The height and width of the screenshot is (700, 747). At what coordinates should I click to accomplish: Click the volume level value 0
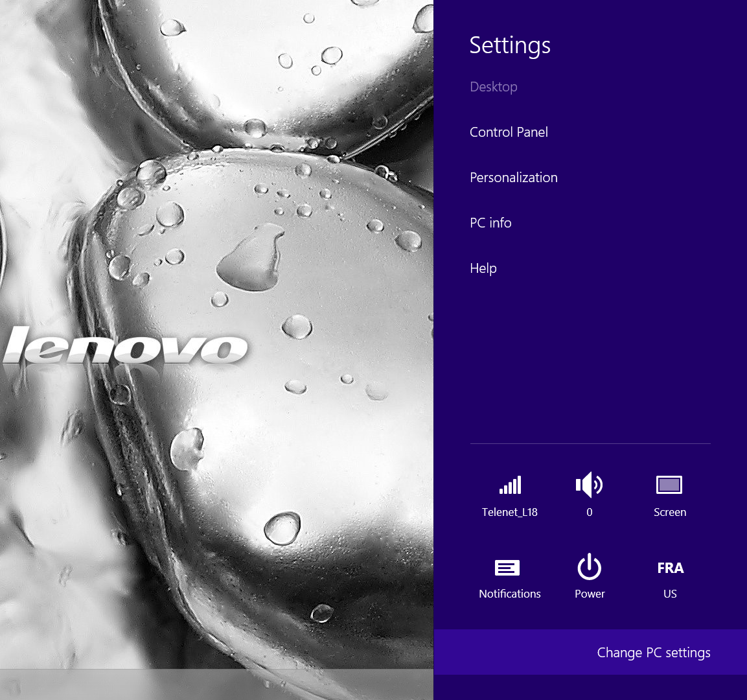pos(589,512)
